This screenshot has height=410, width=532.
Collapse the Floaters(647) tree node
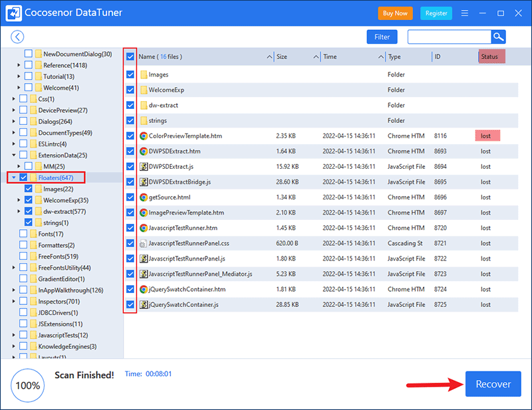click(13, 177)
